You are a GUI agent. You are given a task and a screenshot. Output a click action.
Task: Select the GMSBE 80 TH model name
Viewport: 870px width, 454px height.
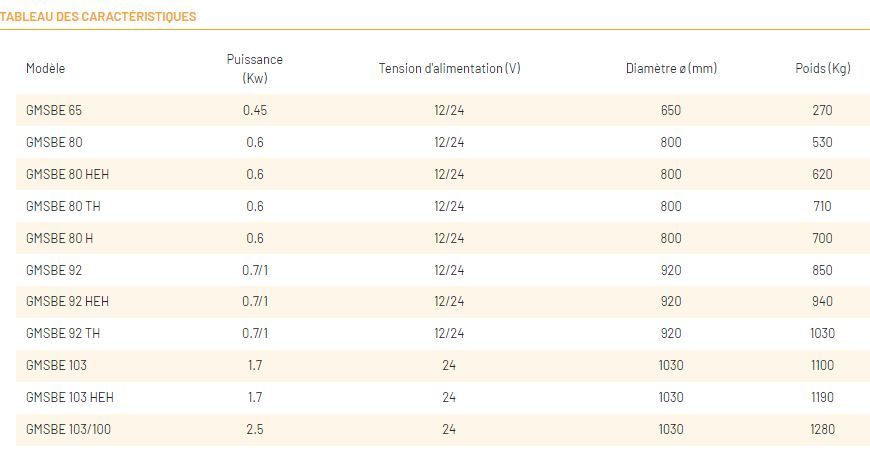pyautogui.click(x=63, y=206)
